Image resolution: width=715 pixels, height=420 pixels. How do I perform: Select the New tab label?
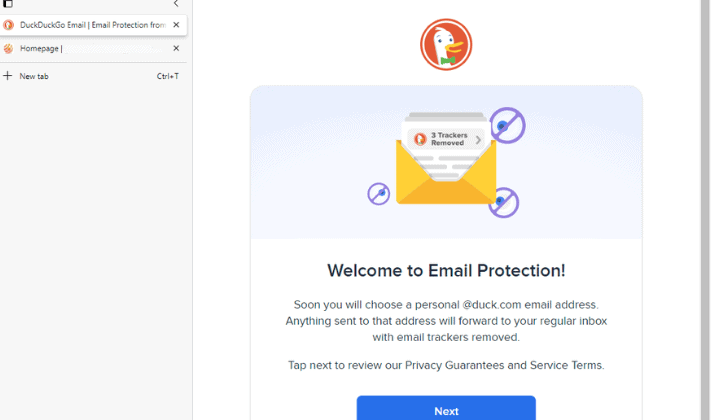pos(34,77)
